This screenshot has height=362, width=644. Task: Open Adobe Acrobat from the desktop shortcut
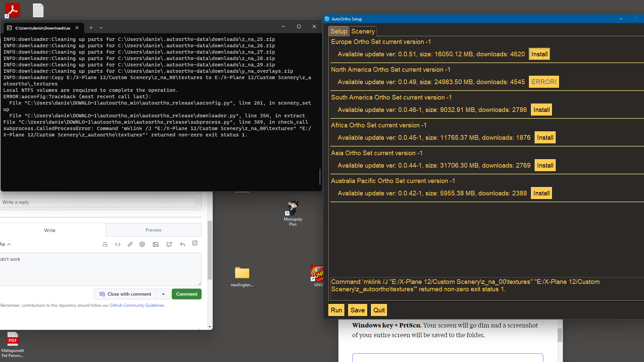12,10
